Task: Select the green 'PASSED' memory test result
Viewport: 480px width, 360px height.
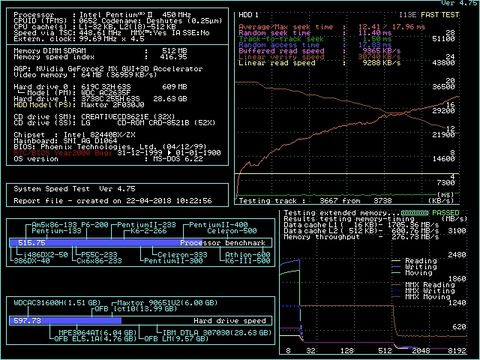Action: [x=446, y=213]
